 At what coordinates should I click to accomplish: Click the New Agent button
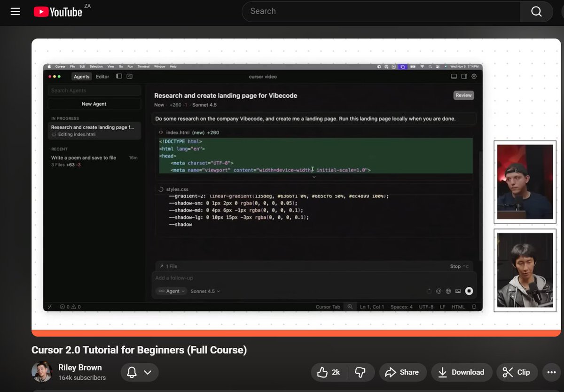click(94, 104)
